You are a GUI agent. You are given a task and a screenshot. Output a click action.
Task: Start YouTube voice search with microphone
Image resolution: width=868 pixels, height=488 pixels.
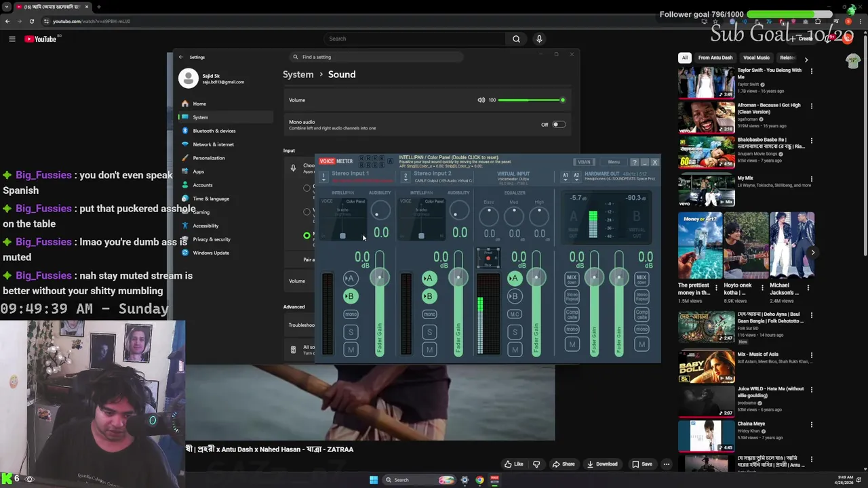click(539, 39)
